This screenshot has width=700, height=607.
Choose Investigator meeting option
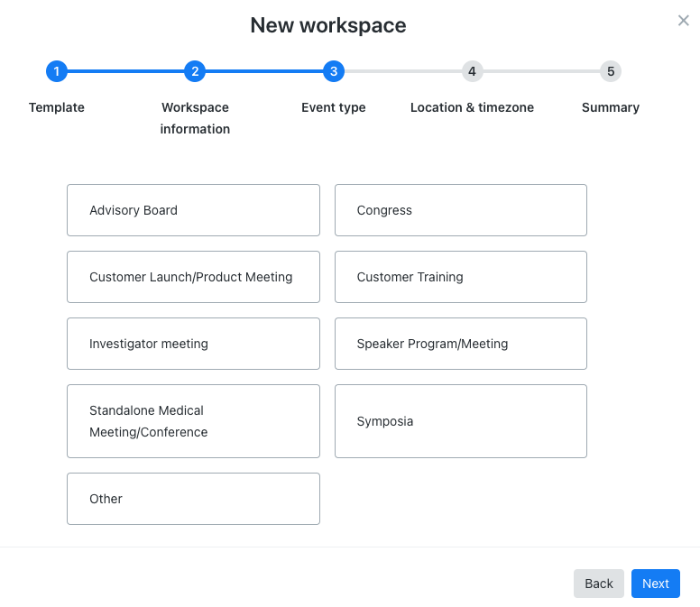coord(193,344)
